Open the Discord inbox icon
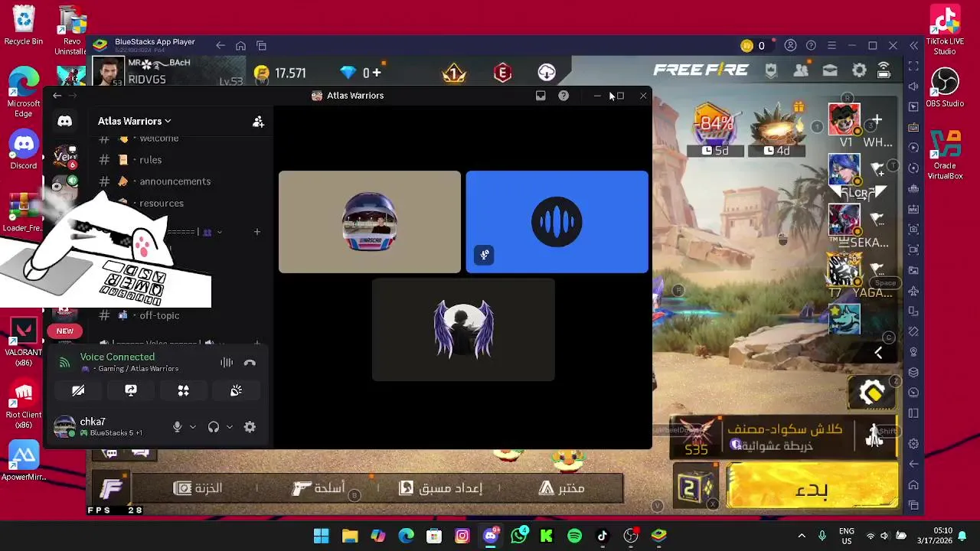 pyautogui.click(x=541, y=96)
